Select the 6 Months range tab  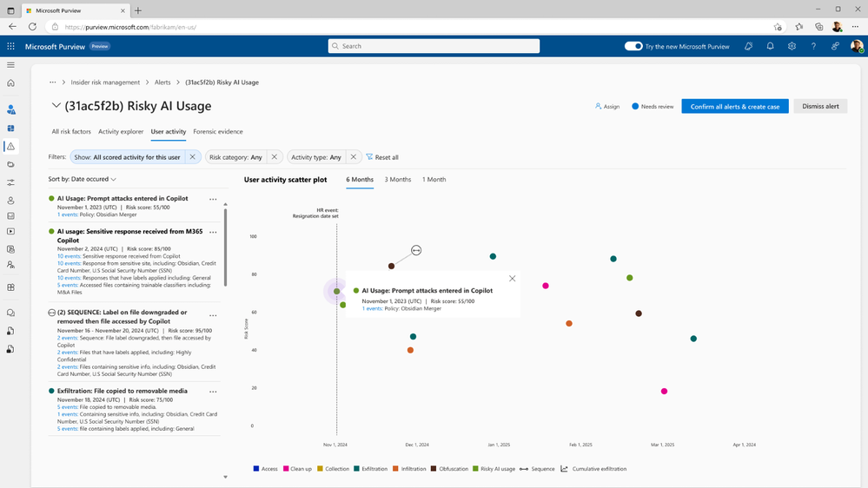tap(360, 180)
